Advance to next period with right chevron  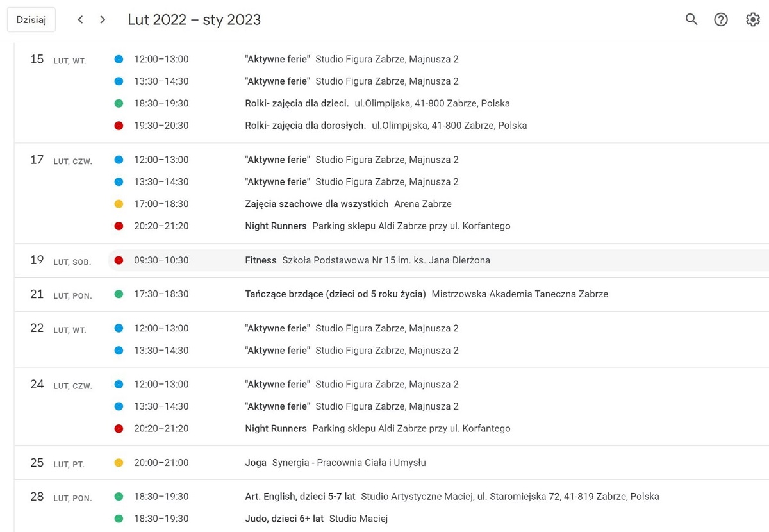pyautogui.click(x=103, y=20)
